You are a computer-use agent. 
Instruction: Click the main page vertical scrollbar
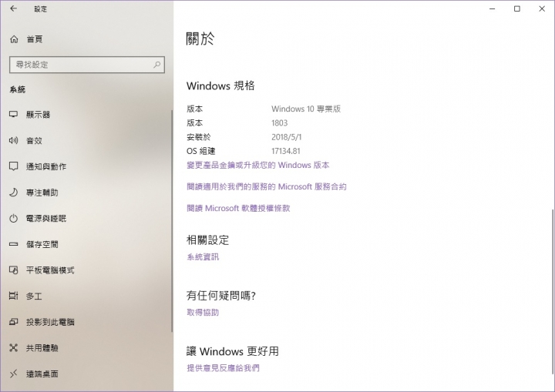553,292
